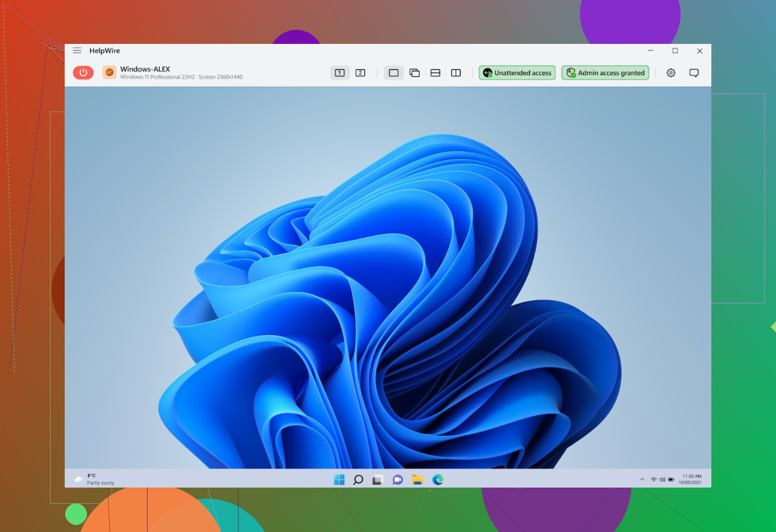
Task: Open the clock showing 11:00 AM
Action: click(690, 480)
